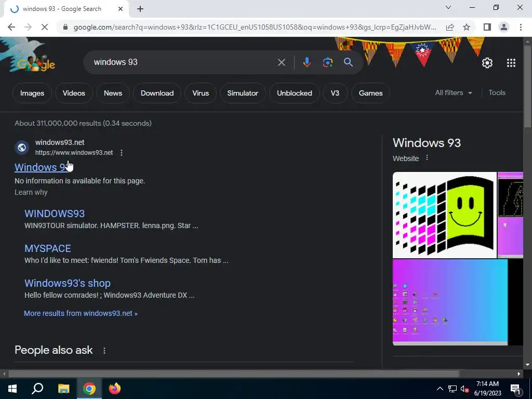This screenshot has height=399, width=532.
Task: View the purple gradient desktop screenshot image
Action: [450, 302]
